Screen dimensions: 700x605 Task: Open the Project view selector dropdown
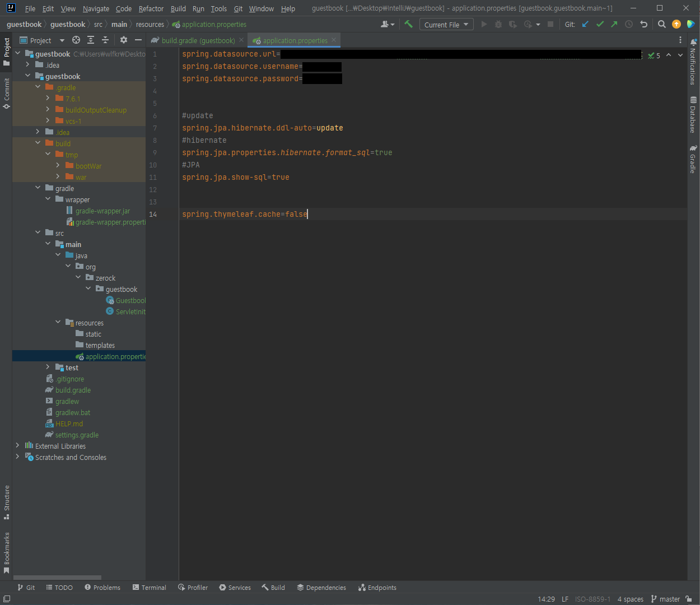(43, 40)
